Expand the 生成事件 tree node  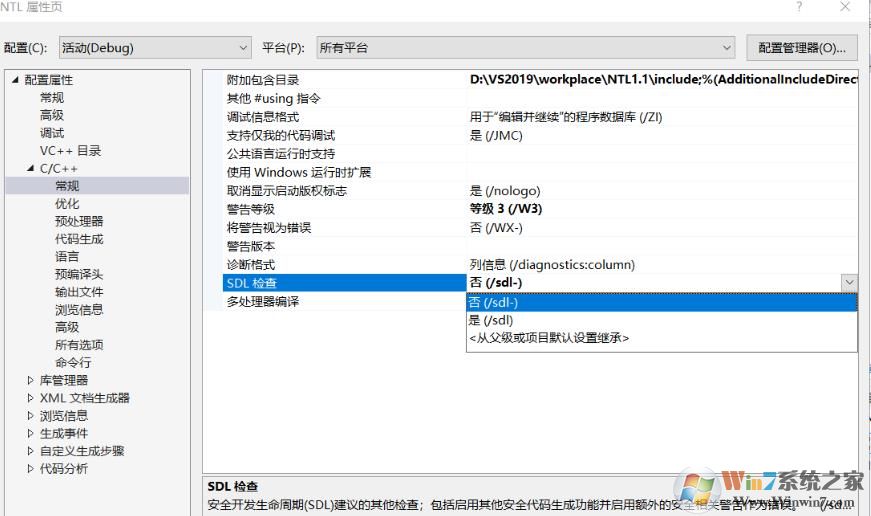click(31, 433)
